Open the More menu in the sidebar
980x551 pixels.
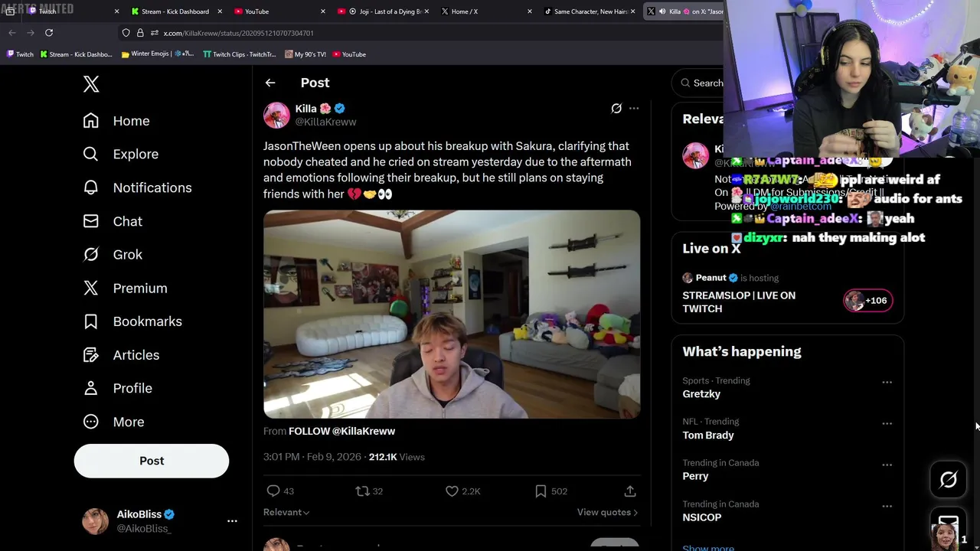pos(113,422)
